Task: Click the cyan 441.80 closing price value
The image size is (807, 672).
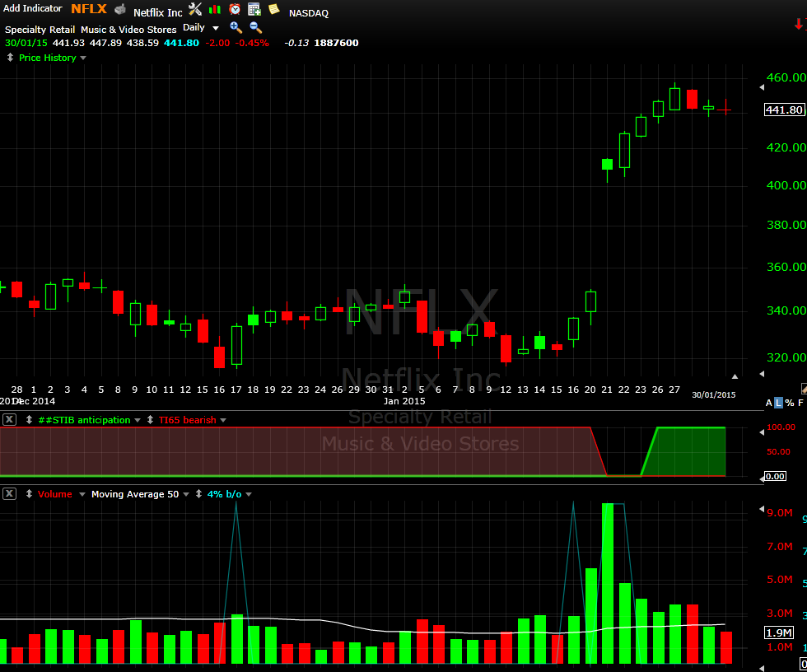Action: [181, 43]
